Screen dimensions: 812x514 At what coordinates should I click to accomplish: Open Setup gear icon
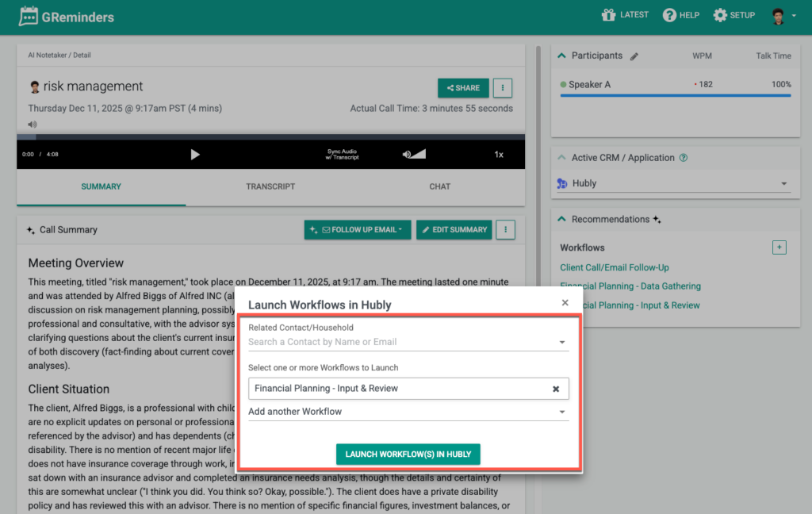719,15
